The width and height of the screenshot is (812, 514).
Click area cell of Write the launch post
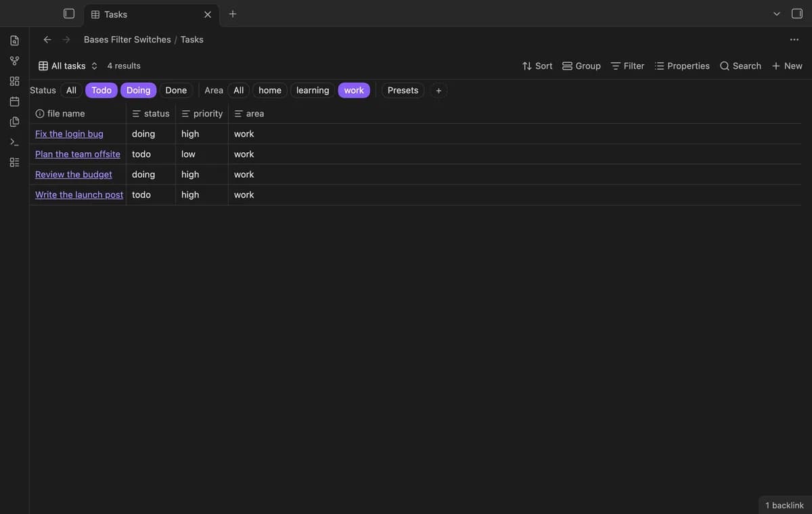(249, 195)
